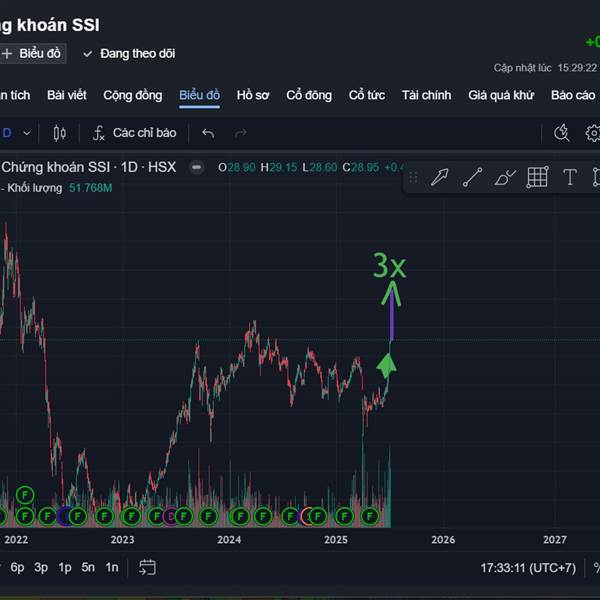Set range to 6p
The width and height of the screenshot is (600, 600).
[x=17, y=567]
